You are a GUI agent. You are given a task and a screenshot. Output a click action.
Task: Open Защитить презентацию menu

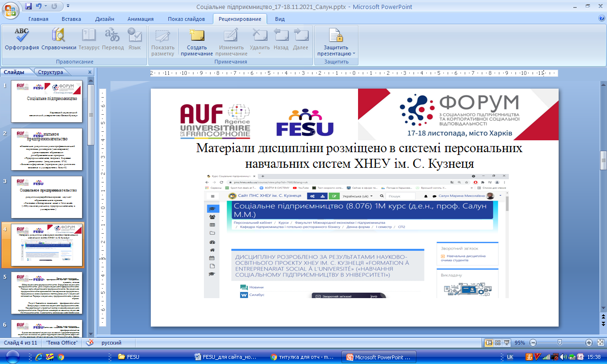tap(336, 42)
